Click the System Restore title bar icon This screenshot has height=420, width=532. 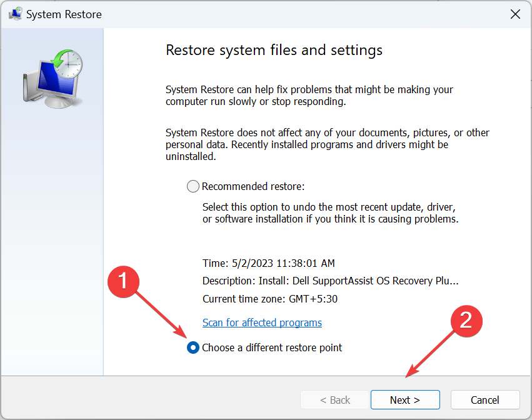point(15,14)
